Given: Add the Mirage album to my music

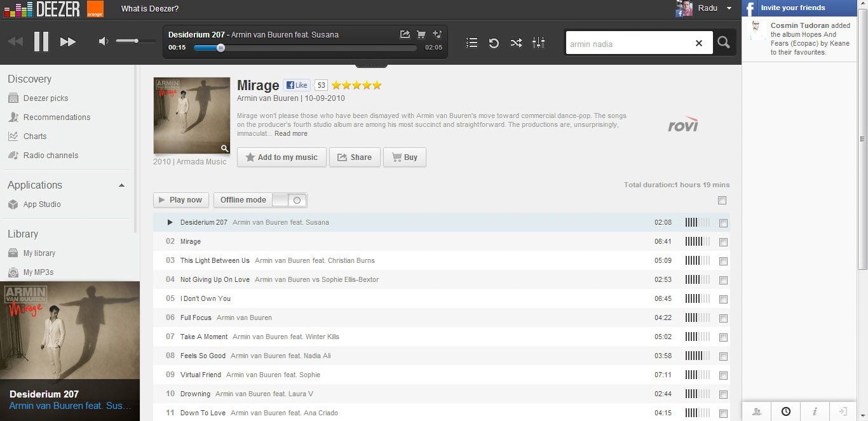Looking at the screenshot, I should click(281, 157).
